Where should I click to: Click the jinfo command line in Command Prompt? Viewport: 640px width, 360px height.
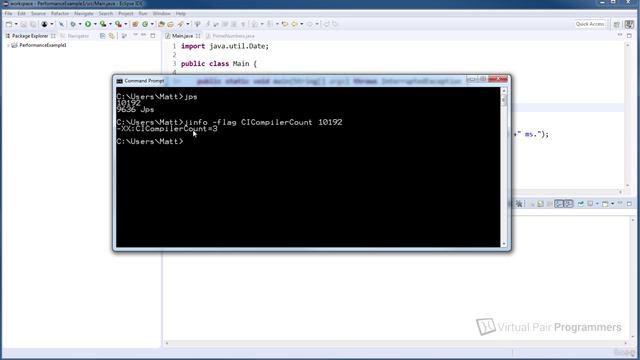[229, 122]
